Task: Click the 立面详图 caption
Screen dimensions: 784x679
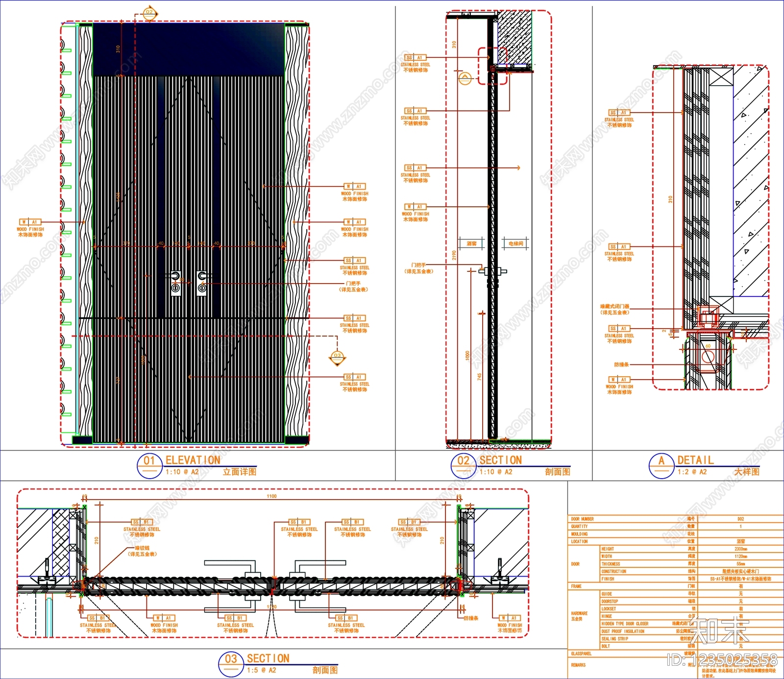Action: (x=240, y=472)
